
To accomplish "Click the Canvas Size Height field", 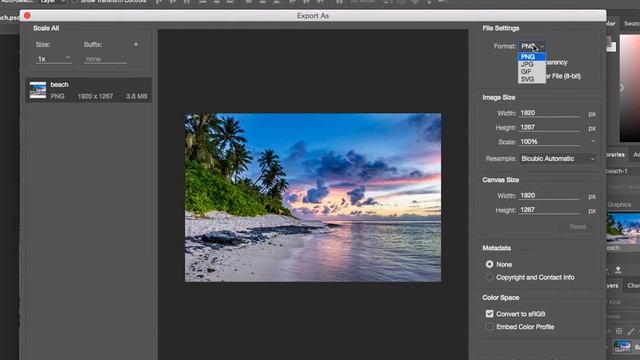I will coord(549,210).
